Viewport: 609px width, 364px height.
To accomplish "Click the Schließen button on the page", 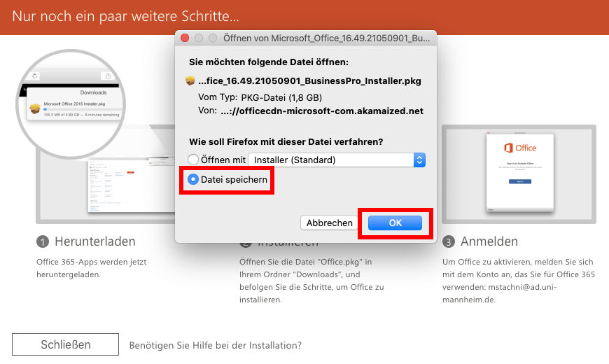I will click(65, 344).
